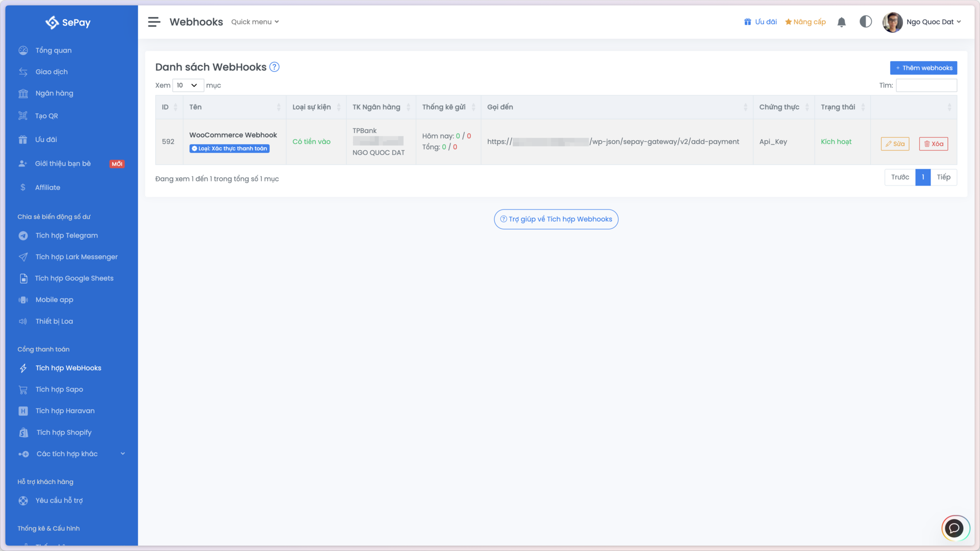This screenshot has height=551, width=980.
Task: Click the Ưu đãi gift icon in the header
Action: 747,22
